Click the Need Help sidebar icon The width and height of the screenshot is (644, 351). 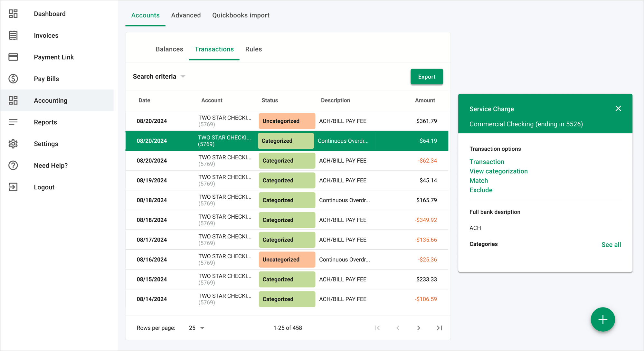pos(13,165)
